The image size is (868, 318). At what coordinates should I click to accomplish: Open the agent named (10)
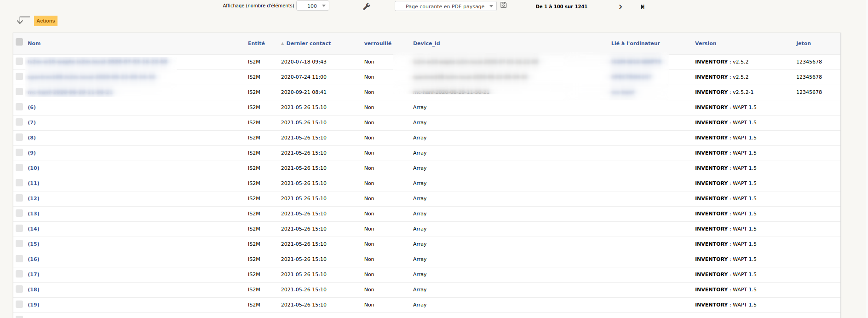(x=34, y=168)
